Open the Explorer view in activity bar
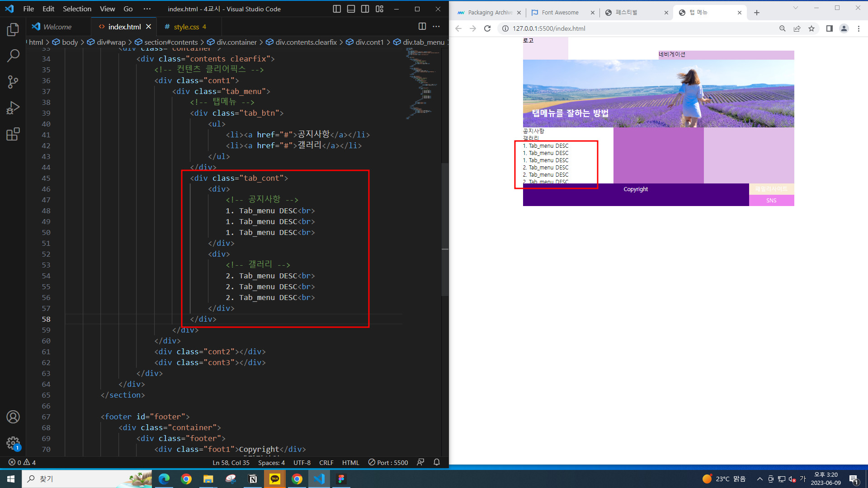The width and height of the screenshot is (868, 488). 13,30
